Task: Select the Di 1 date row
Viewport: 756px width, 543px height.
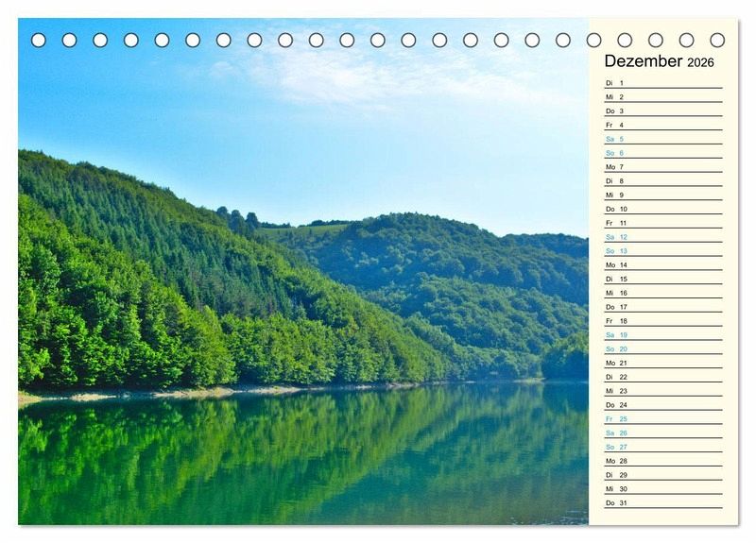Action: point(662,83)
